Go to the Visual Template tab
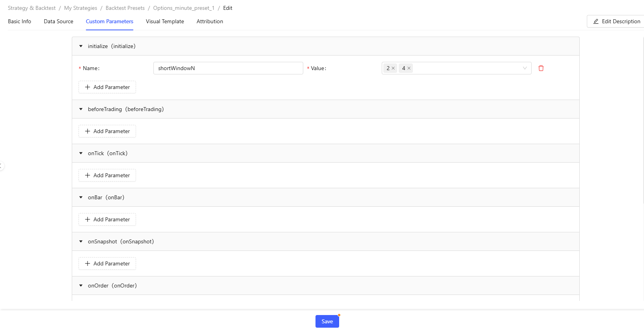 point(165,22)
